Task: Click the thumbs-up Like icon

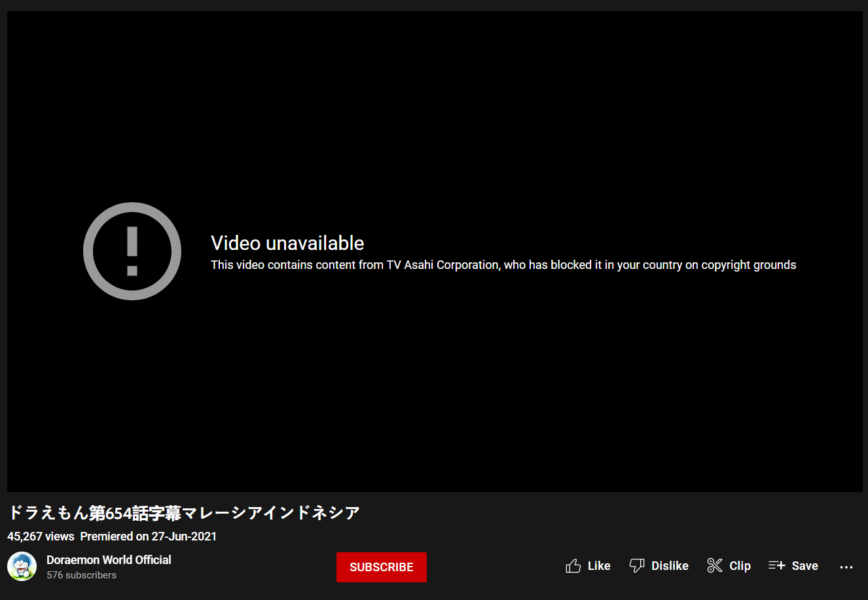Action: click(573, 566)
